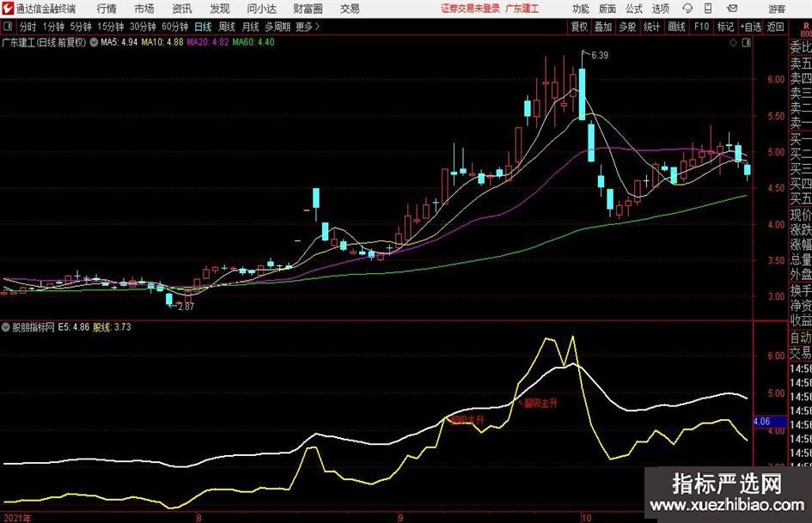Click the 返回 back button
This screenshot has height=523, width=812.
click(775, 27)
